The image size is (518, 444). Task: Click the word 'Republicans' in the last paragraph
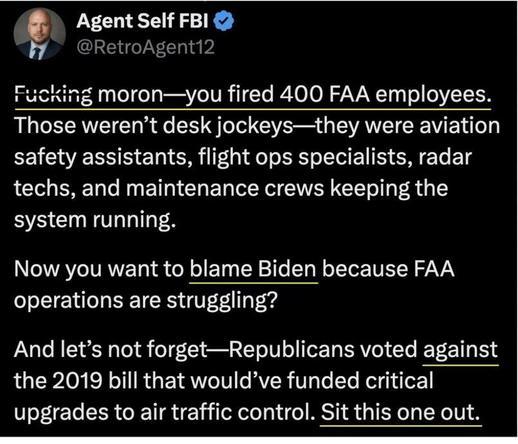291,350
